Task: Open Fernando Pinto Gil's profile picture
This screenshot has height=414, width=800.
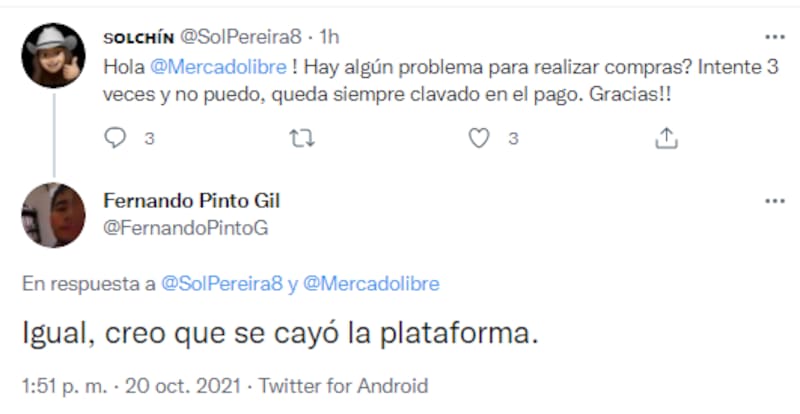Action: (53, 216)
